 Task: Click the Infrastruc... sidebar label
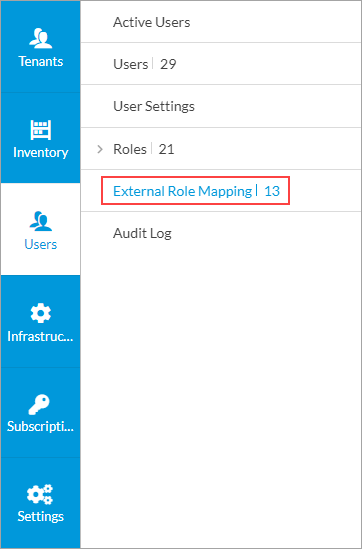click(x=41, y=336)
